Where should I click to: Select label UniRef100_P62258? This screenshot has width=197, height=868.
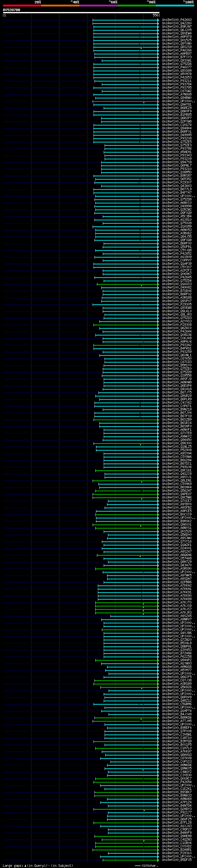click(x=177, y=657)
